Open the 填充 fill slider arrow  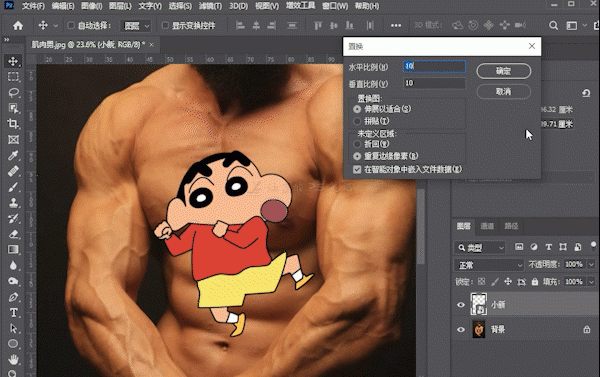pos(592,282)
